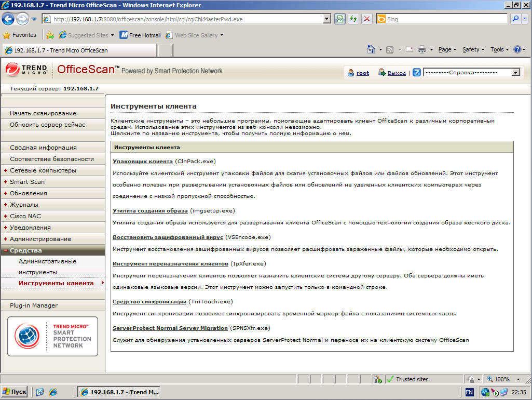The height and width of the screenshot is (400, 532).
Task: Open ServerProtect Normal Server Migration link
Action: point(170,328)
